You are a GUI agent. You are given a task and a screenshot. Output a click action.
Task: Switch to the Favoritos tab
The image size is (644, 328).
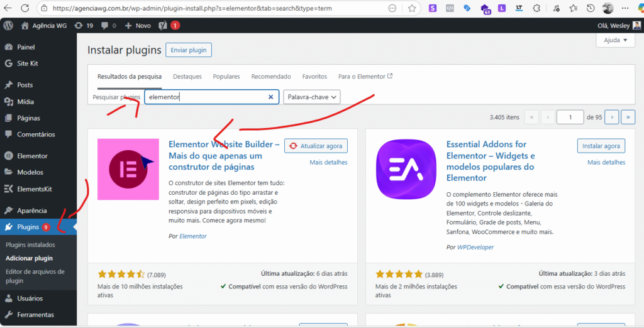pyautogui.click(x=314, y=77)
